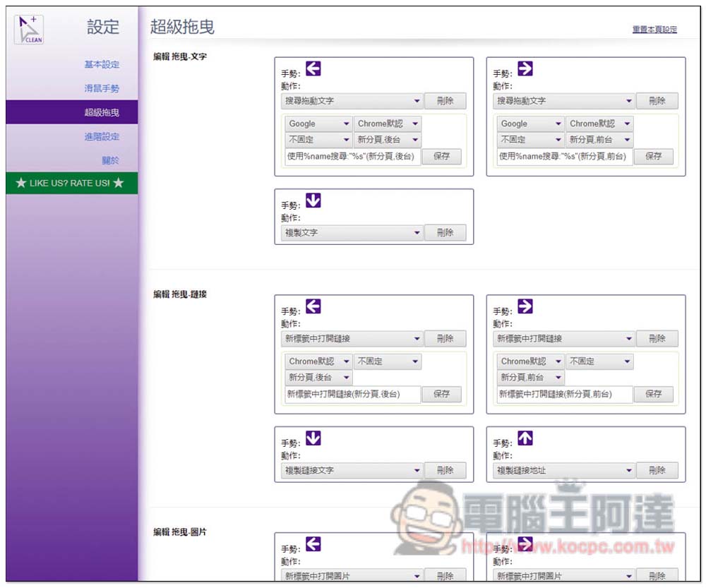Click the right arrow gesture icon in text drag section
Viewport: 706px width, 588px height.
(x=525, y=68)
